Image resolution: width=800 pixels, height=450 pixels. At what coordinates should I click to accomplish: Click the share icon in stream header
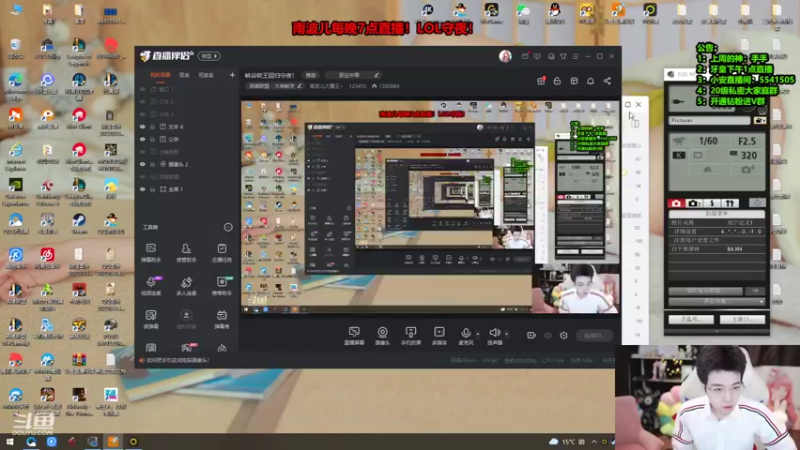(607, 81)
